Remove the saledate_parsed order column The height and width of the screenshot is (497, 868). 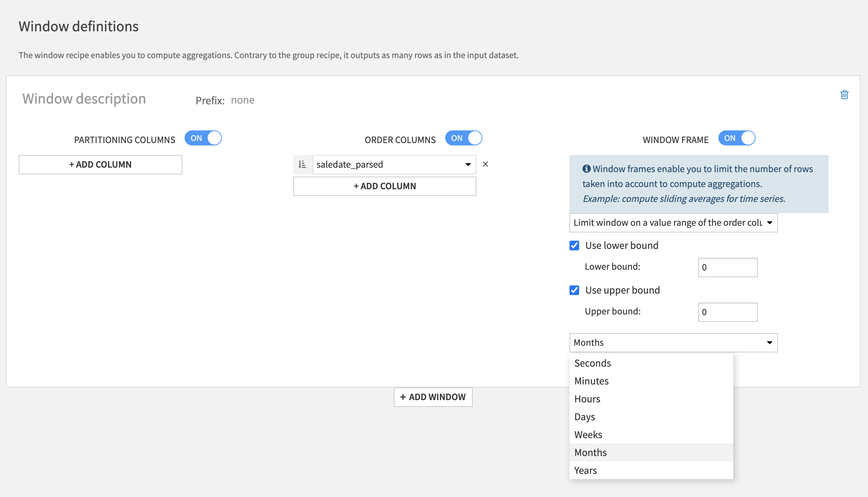point(485,164)
